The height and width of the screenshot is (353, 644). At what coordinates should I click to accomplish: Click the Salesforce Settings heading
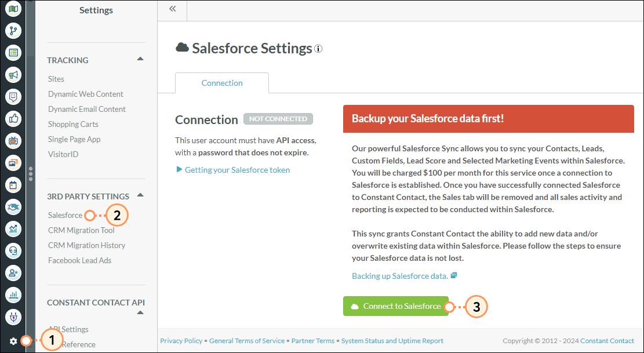pos(252,49)
